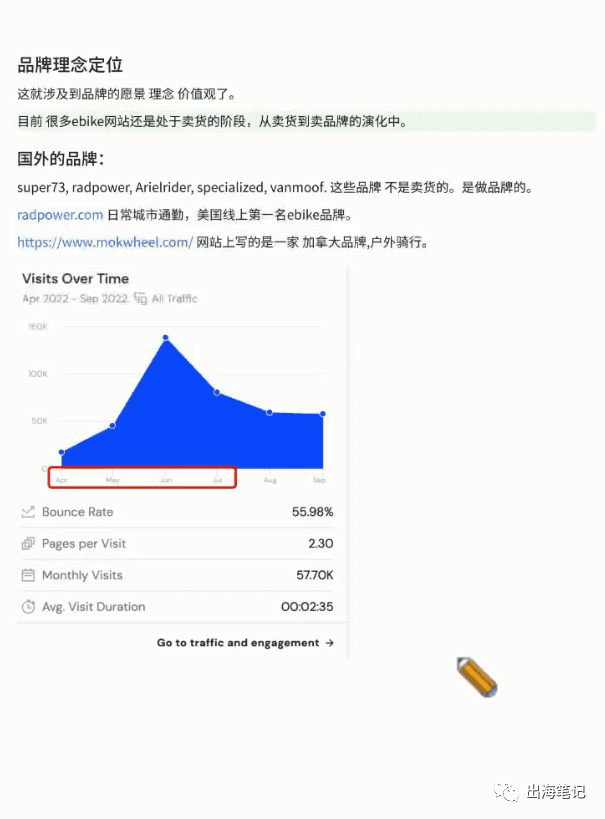Click the Bounce Rate chart icon
605x819 pixels.
tap(28, 512)
